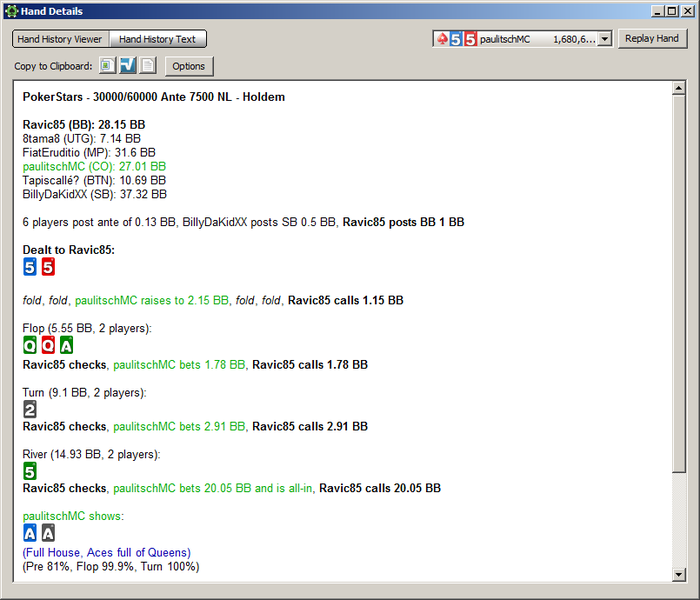Click the scrollbar down arrow

pyautogui.click(x=679, y=575)
